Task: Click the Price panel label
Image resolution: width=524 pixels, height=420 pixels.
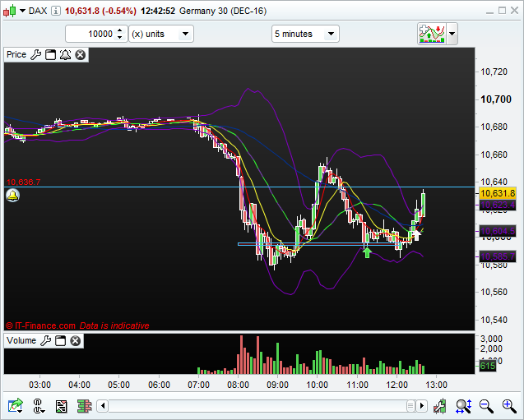Action: [x=16, y=55]
